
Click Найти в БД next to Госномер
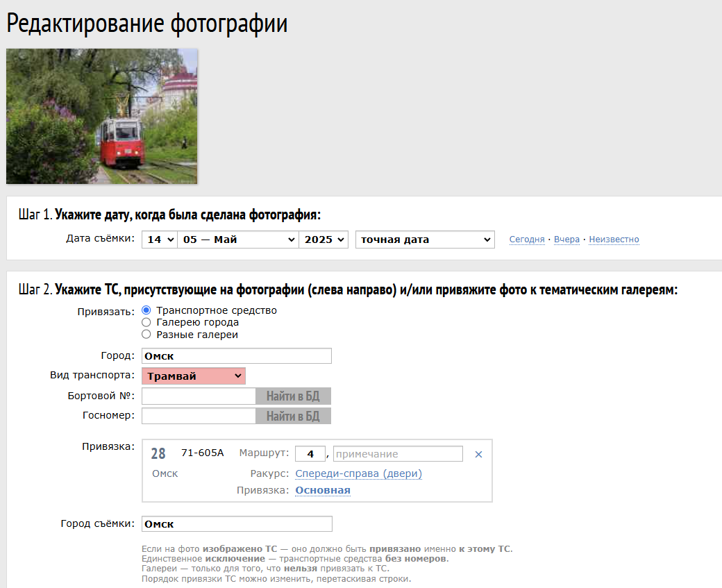click(x=293, y=417)
